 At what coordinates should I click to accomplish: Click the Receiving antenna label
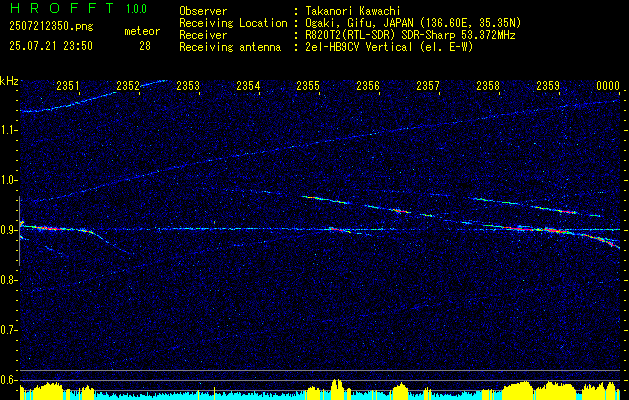tap(230, 47)
